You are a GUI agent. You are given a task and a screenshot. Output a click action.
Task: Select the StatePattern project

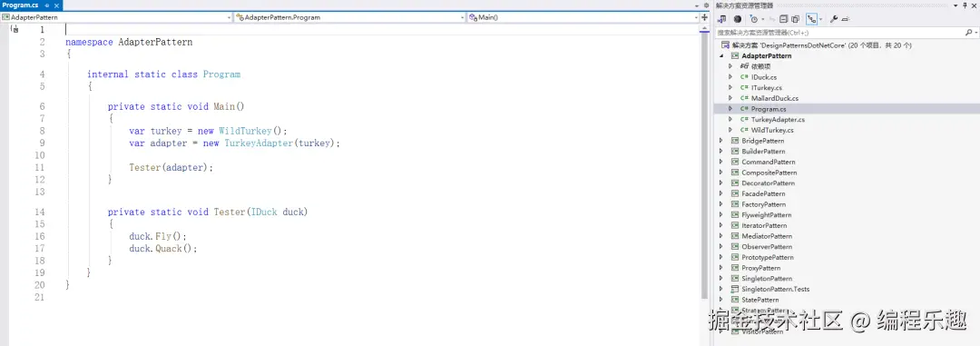[x=760, y=300]
